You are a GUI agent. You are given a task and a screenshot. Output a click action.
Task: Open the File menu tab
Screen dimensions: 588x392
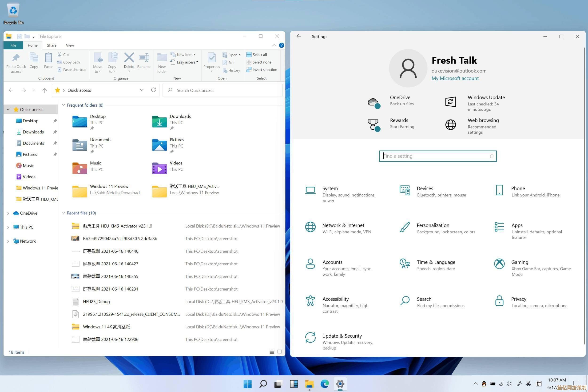[x=13, y=45]
